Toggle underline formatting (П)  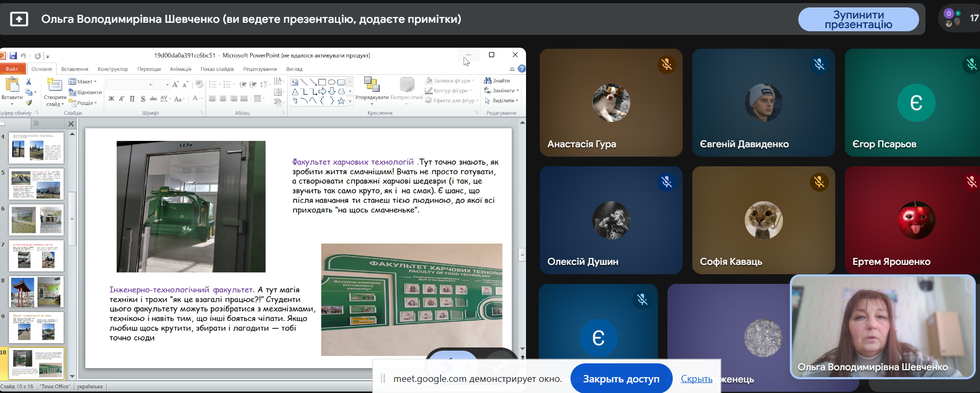coord(132,99)
